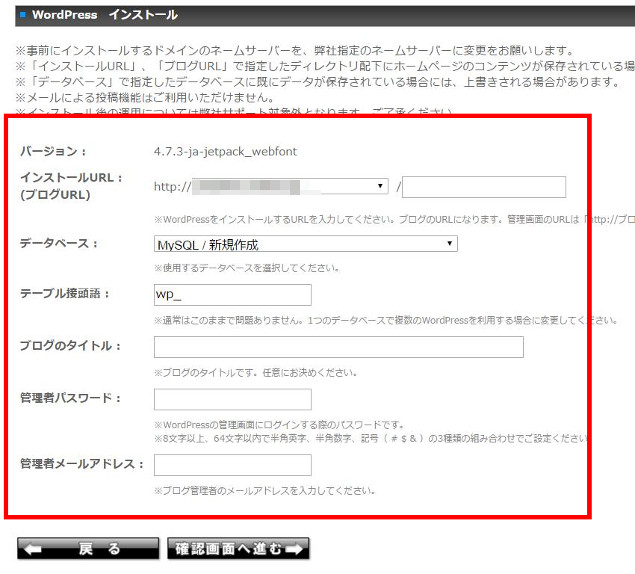Click the 管理者パスワード： label
This screenshot has width=635, height=574.
coord(70,398)
